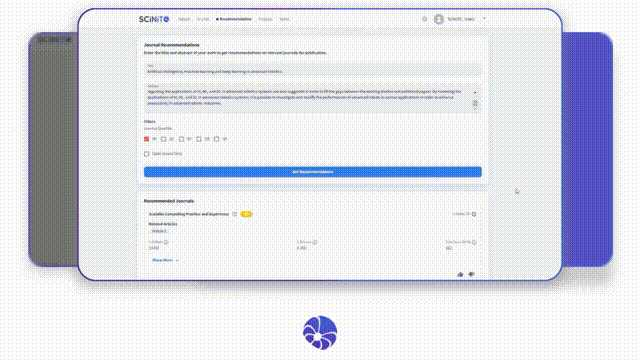The width and height of the screenshot is (640, 360).
Task: Click the info icon above the 882 value
Action: tap(474, 242)
